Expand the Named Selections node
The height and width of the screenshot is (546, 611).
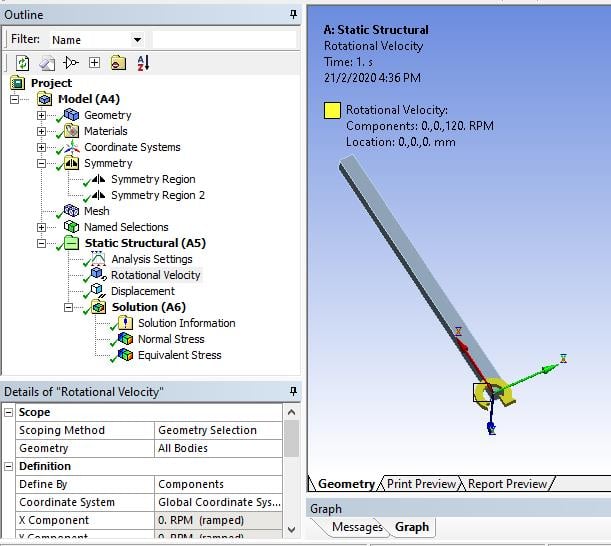point(41,227)
